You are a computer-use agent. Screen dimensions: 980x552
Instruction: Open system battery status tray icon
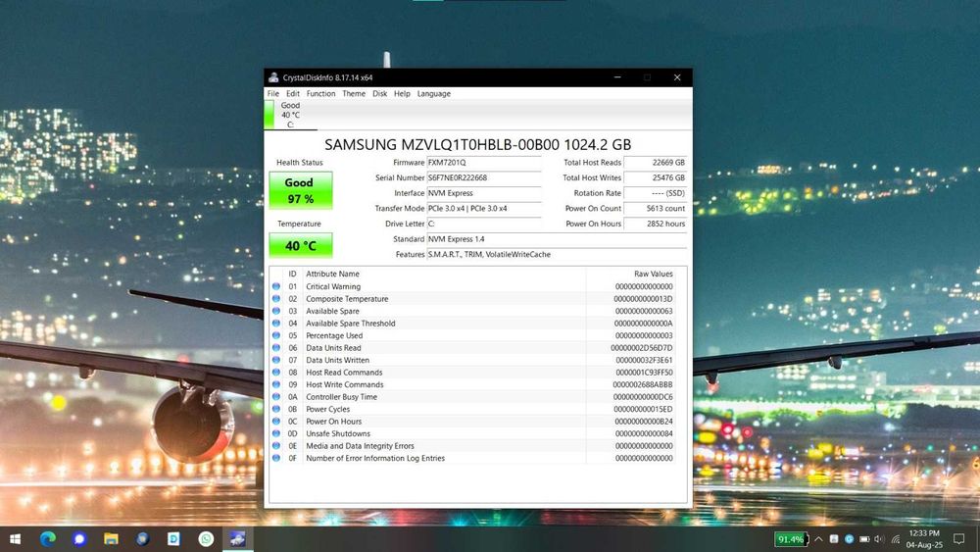864,539
